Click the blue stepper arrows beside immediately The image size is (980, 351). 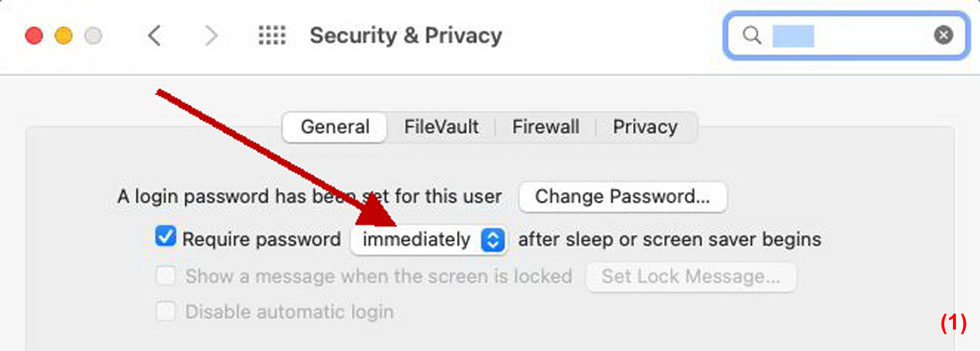point(493,240)
